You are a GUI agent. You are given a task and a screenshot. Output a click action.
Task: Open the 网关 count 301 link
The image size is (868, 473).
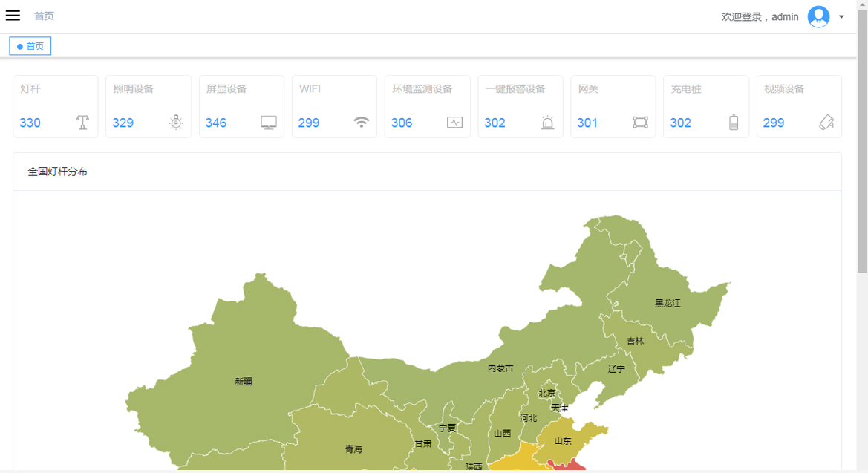(x=587, y=123)
